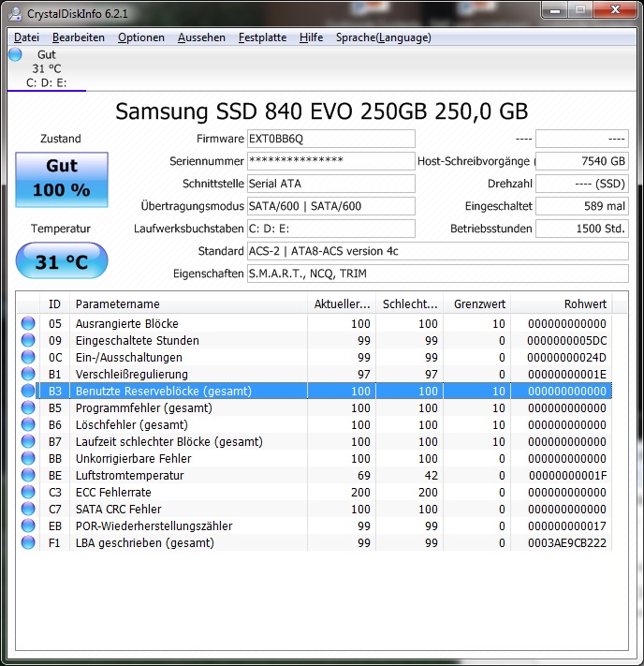This screenshot has width=644, height=666.
Task: Click the Gut 100 % health status button
Action: click(x=62, y=180)
